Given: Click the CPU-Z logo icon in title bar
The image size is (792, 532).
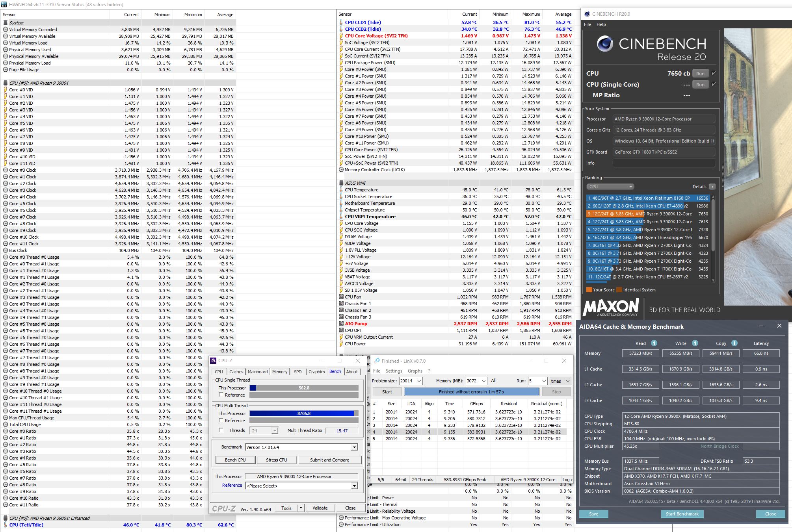Looking at the screenshot, I should pyautogui.click(x=213, y=361).
